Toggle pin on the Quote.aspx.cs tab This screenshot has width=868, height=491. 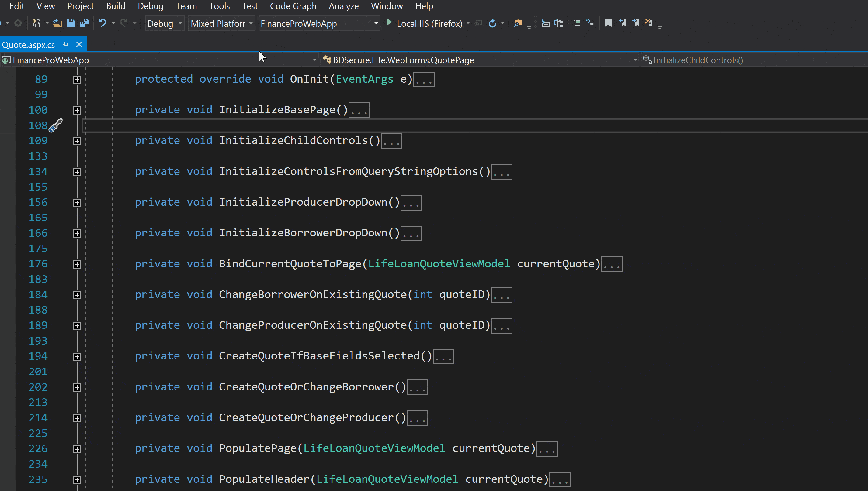point(65,44)
